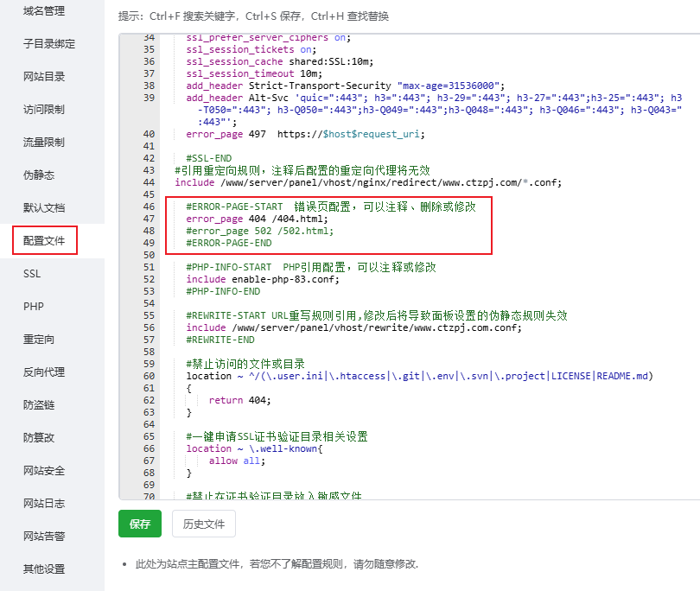Switch to the SSL settings tab
Image resolution: width=700 pixels, height=591 pixels.
tap(32, 274)
